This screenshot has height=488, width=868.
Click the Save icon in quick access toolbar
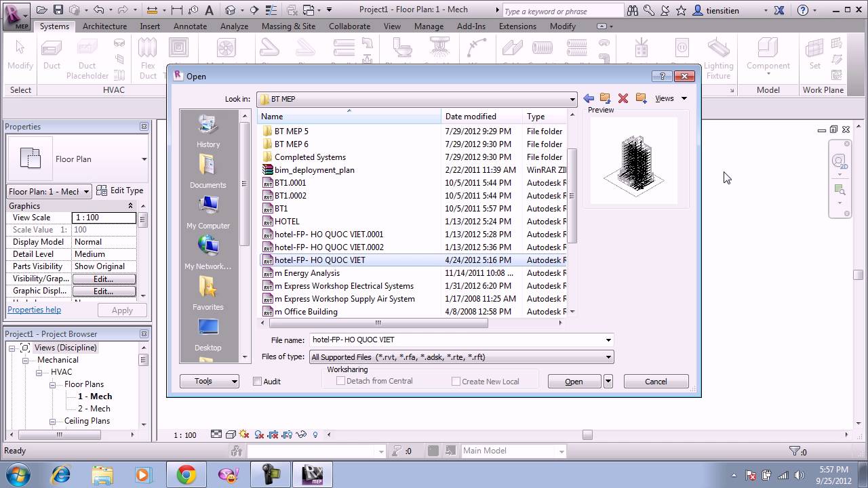(x=58, y=10)
